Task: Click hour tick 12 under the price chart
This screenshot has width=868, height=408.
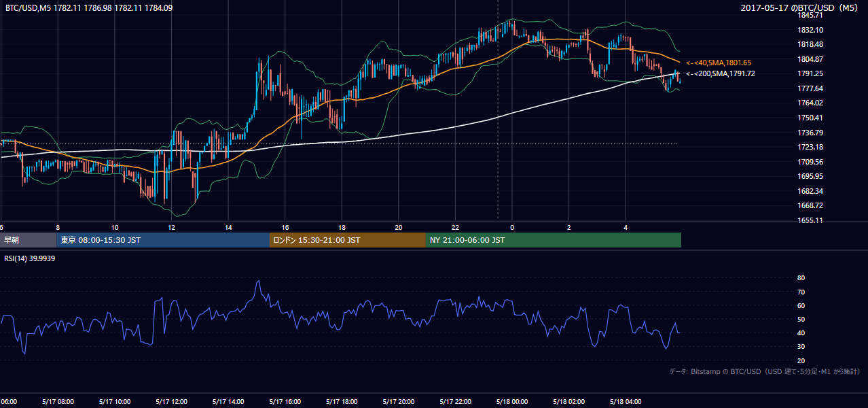Action: pos(171,227)
